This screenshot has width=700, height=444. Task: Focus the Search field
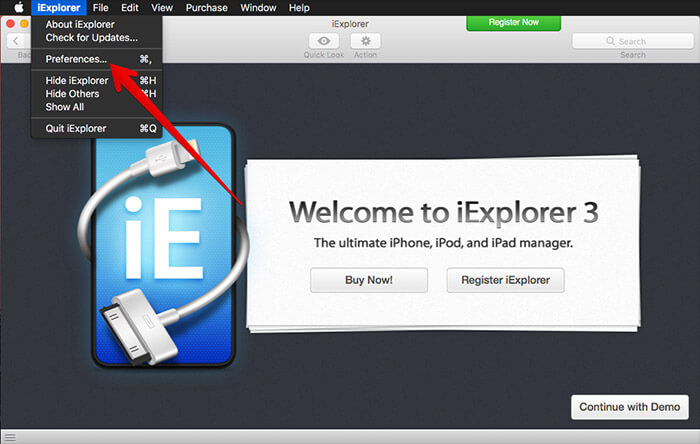[x=633, y=41]
